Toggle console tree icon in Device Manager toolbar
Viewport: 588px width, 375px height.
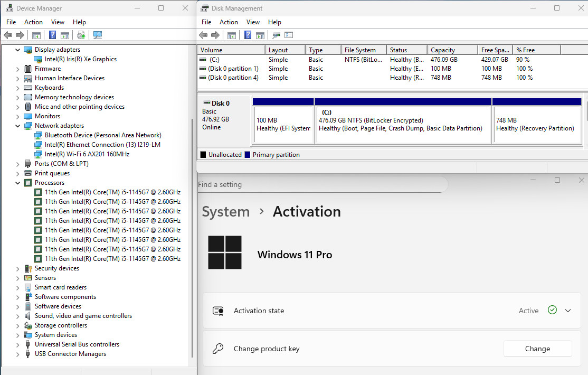click(x=36, y=35)
